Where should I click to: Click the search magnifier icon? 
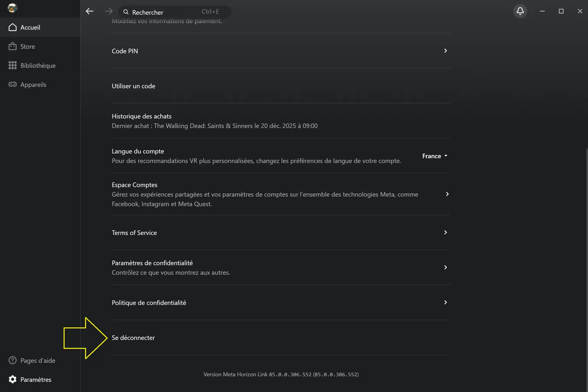126,12
